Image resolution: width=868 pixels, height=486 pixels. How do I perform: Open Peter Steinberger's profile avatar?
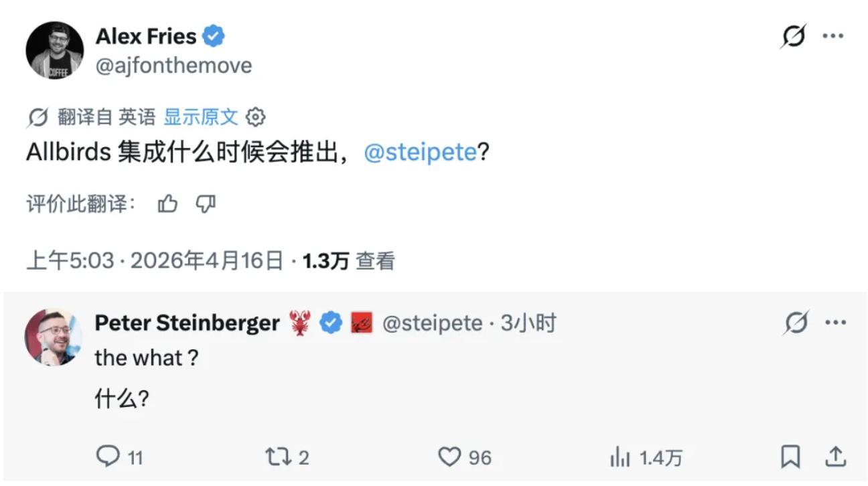pos(54,337)
